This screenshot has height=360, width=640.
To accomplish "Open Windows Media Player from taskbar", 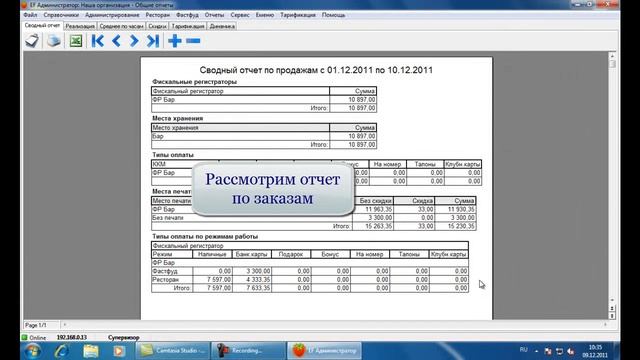I will [x=119, y=351].
